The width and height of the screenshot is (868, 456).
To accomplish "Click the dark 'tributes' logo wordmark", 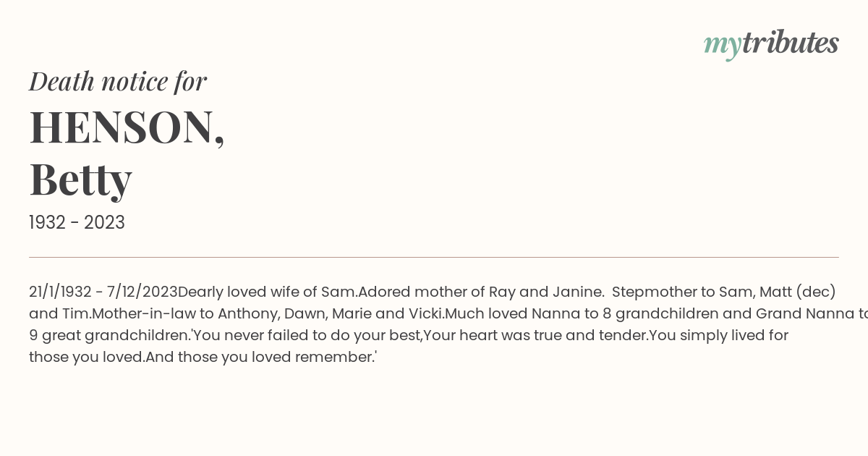I will pyautogui.click(x=790, y=43).
